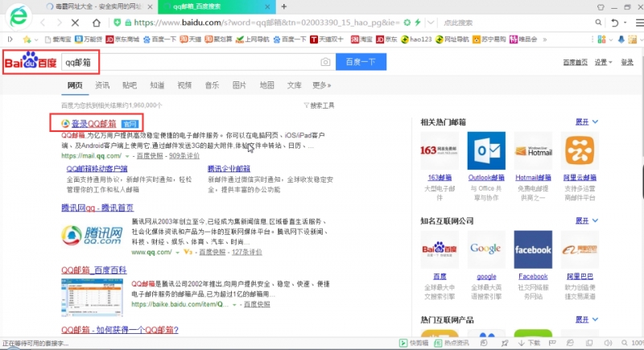Image resolution: width=644 pixels, height=350 pixels.
Task: Open the browser hamburger main menu
Action: click(x=639, y=23)
